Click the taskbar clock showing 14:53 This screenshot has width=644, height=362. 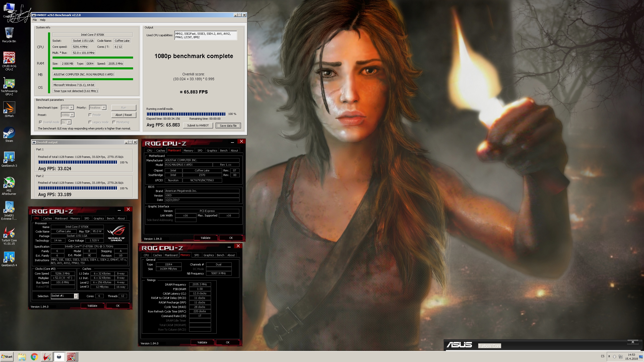pyautogui.click(x=631, y=356)
